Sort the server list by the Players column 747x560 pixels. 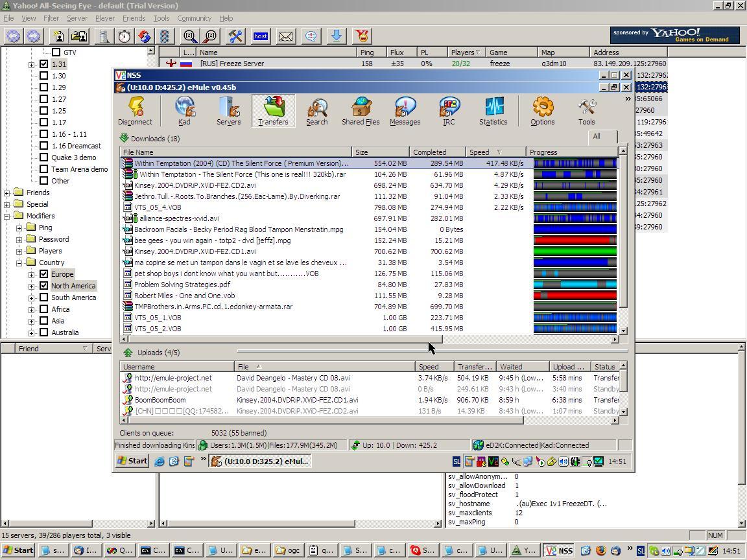(465, 52)
